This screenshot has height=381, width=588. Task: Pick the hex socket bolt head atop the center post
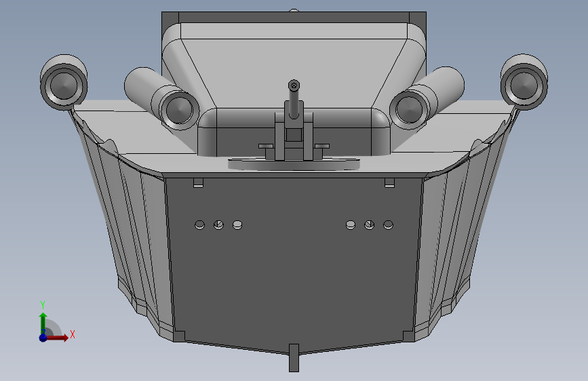tap(294, 85)
